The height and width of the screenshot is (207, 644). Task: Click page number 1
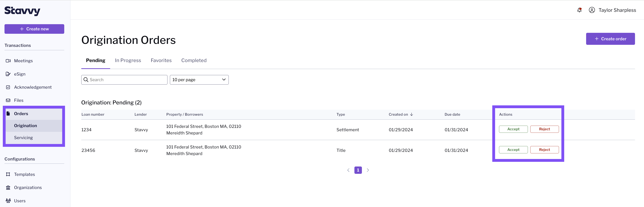tap(358, 170)
